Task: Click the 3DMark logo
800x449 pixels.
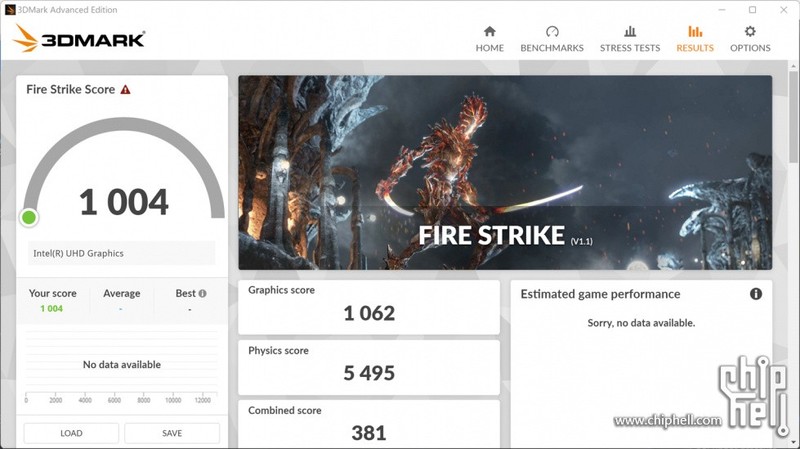Action: [x=79, y=38]
